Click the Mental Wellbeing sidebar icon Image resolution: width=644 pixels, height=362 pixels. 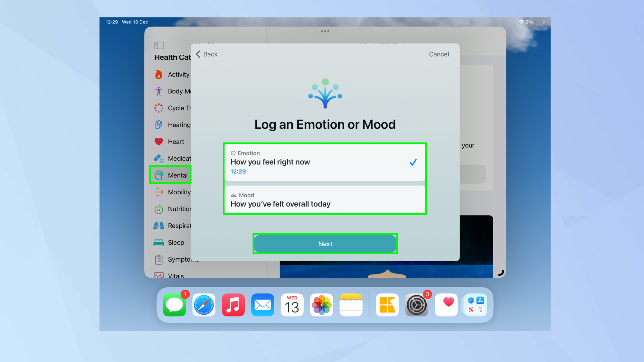tap(159, 175)
